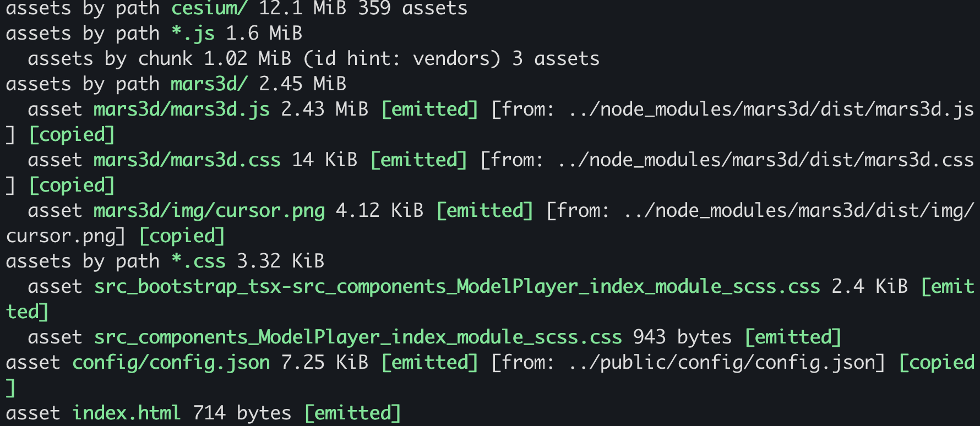Screen dimensions: 980x426
Task: Click the [copied] tag after cursor.png
Action: tap(182, 236)
